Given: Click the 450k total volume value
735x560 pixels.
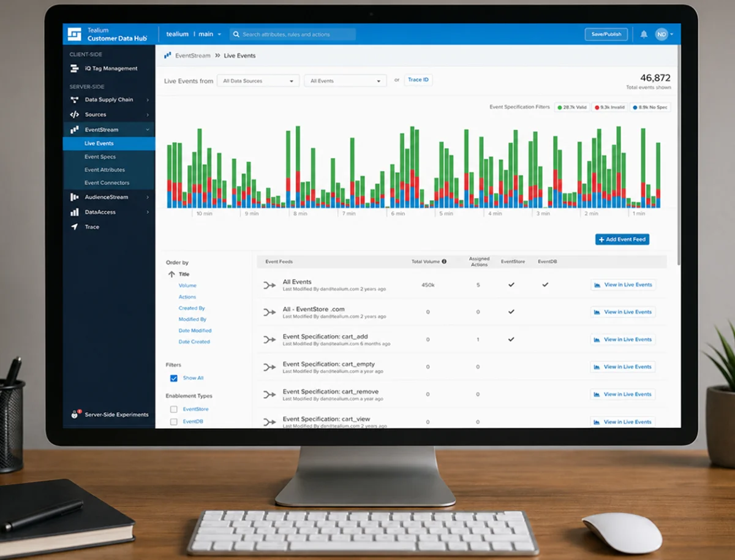Looking at the screenshot, I should 428,285.
